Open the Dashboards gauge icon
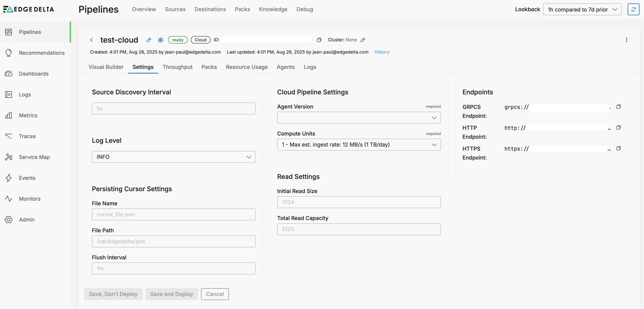The image size is (644, 309). point(9,74)
